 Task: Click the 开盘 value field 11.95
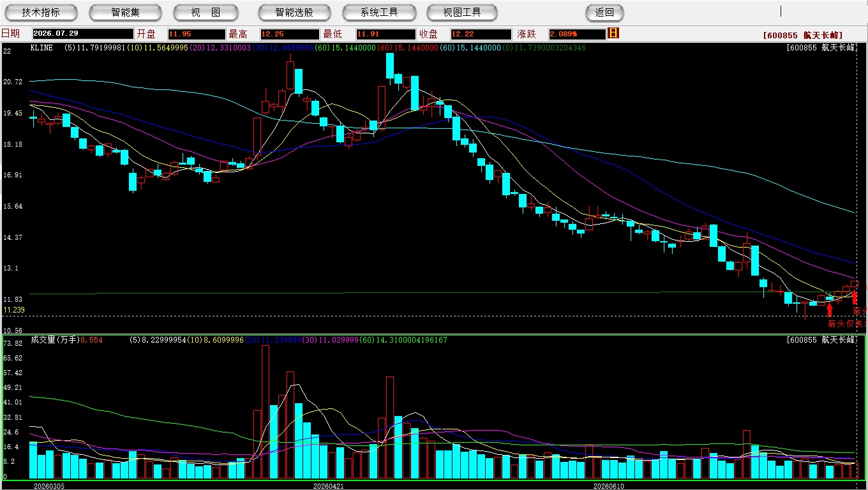[x=197, y=34]
